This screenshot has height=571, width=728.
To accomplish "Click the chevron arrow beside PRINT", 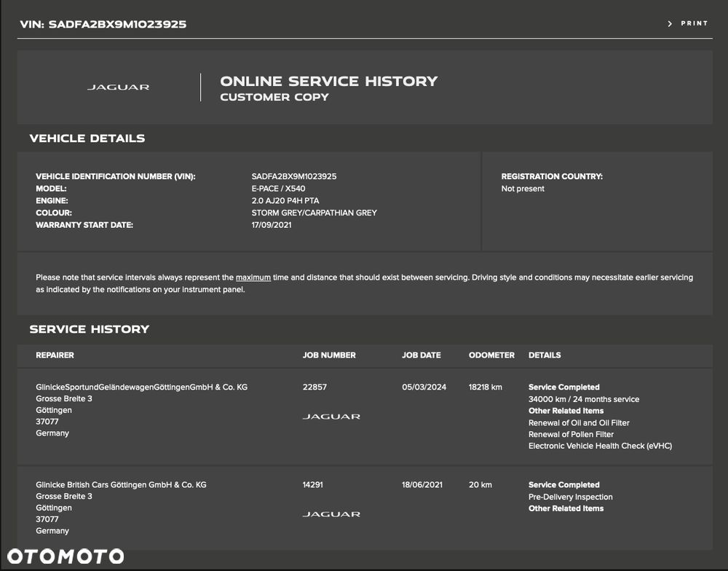I will click(670, 24).
